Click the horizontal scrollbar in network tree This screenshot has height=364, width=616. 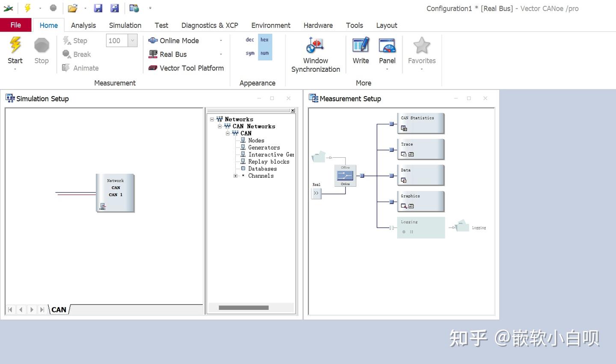(243, 308)
